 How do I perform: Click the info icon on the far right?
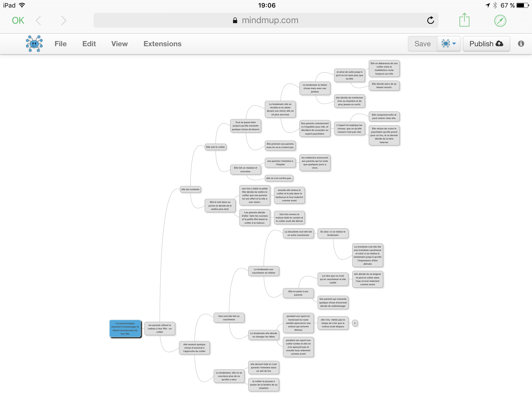[521, 44]
